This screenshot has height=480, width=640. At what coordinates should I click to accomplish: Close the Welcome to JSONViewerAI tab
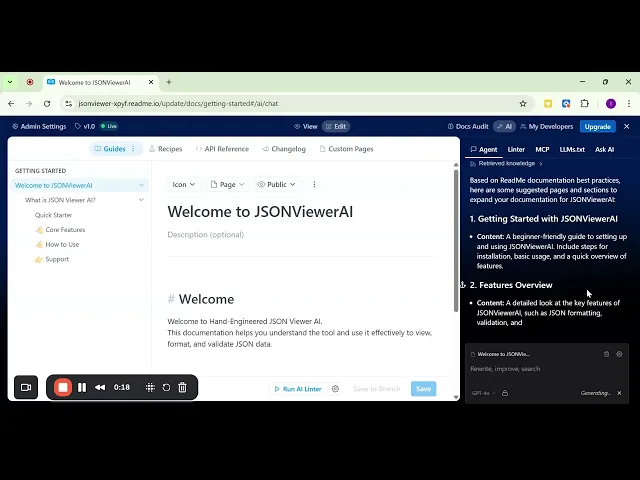tap(151, 82)
